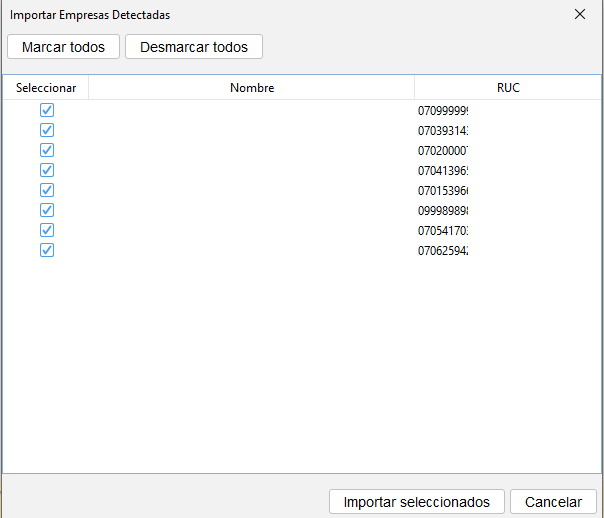Image resolution: width=604 pixels, height=518 pixels.
Task: Click the RUC cell starting 07062594
Action: 444,251
